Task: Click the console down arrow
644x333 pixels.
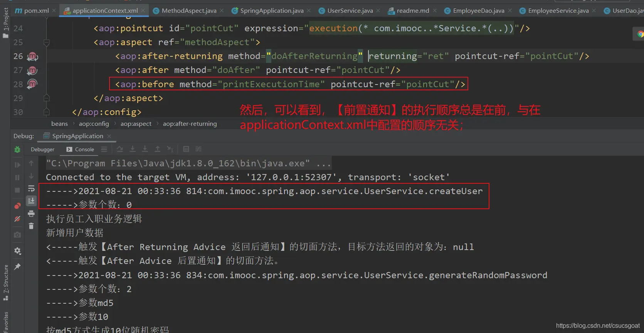Action: click(x=31, y=176)
